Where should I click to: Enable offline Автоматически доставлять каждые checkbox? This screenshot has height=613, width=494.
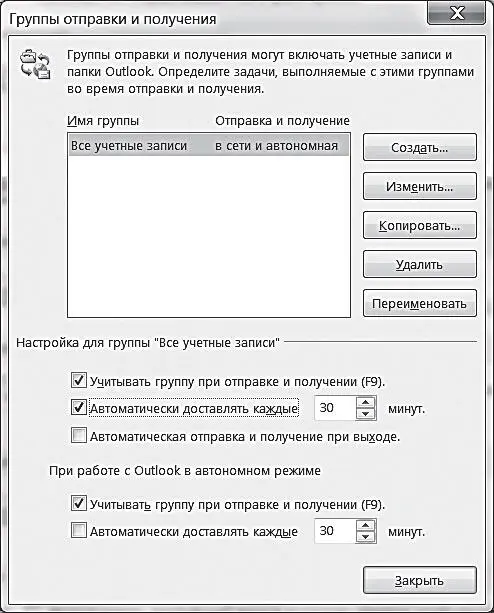pyautogui.click(x=79, y=531)
